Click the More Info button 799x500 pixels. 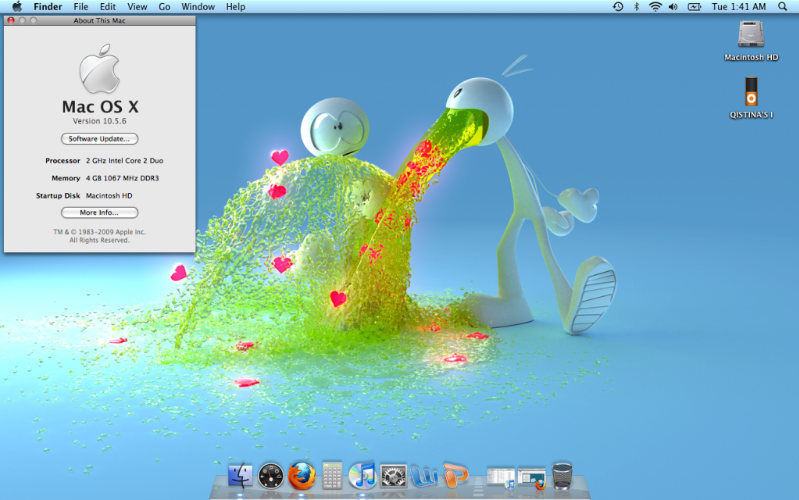(x=100, y=212)
